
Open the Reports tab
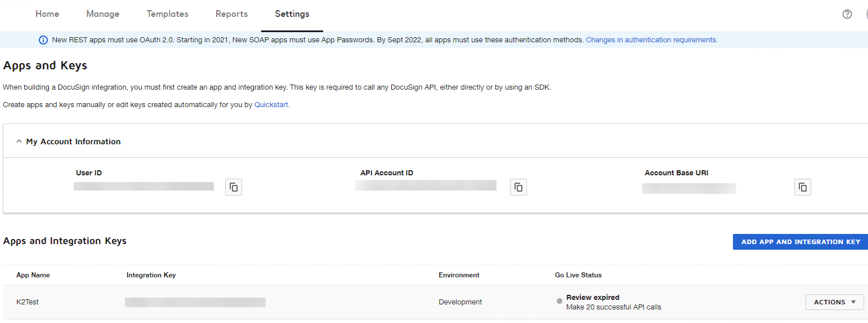[x=231, y=14]
